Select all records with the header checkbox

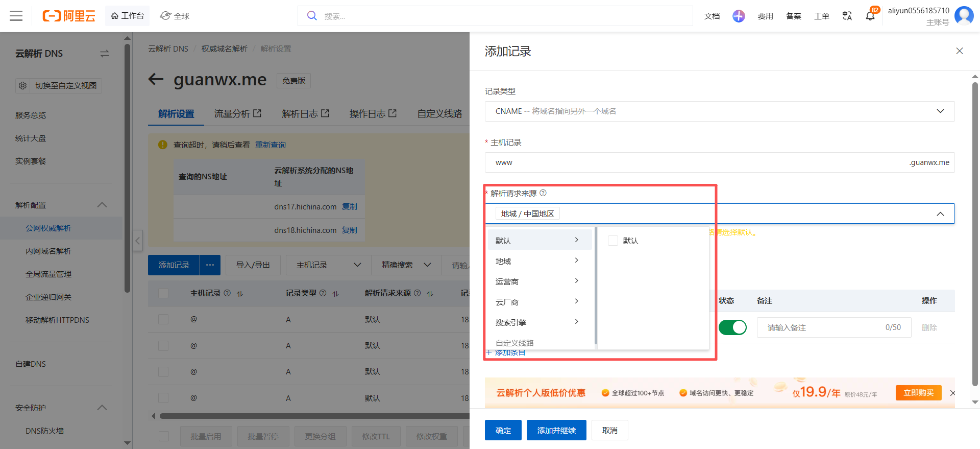pyautogui.click(x=163, y=293)
